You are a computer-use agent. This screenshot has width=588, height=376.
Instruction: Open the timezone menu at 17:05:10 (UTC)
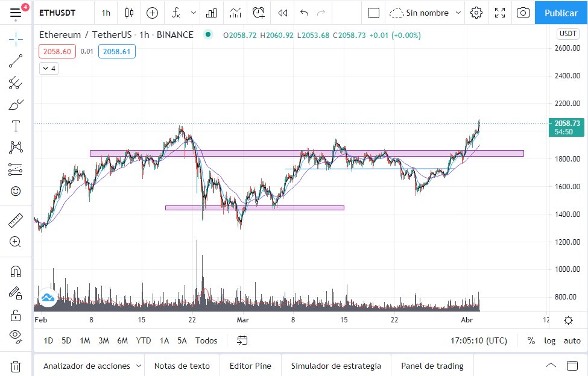[478, 340]
